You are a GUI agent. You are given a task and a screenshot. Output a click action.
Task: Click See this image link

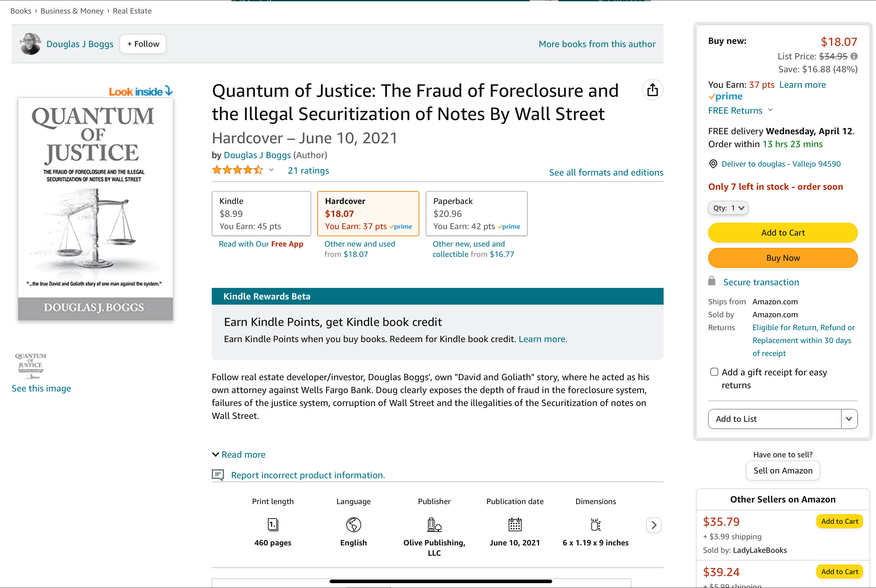point(41,389)
